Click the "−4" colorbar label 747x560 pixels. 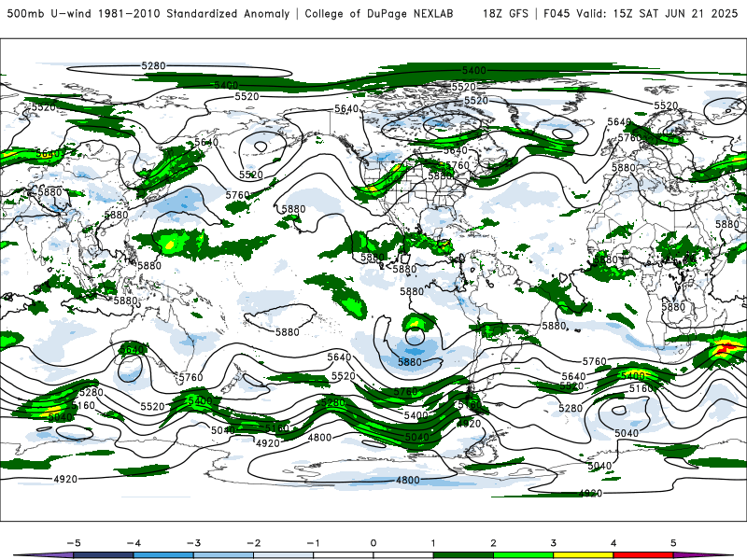coord(134,543)
